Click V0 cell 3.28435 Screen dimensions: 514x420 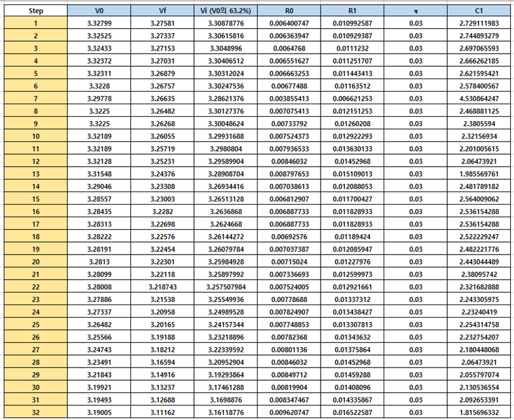point(99,212)
